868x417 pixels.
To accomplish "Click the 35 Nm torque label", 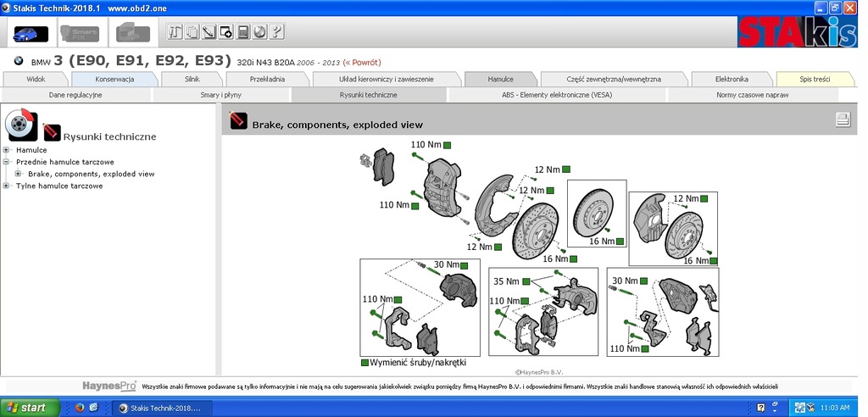I will coord(506,281).
